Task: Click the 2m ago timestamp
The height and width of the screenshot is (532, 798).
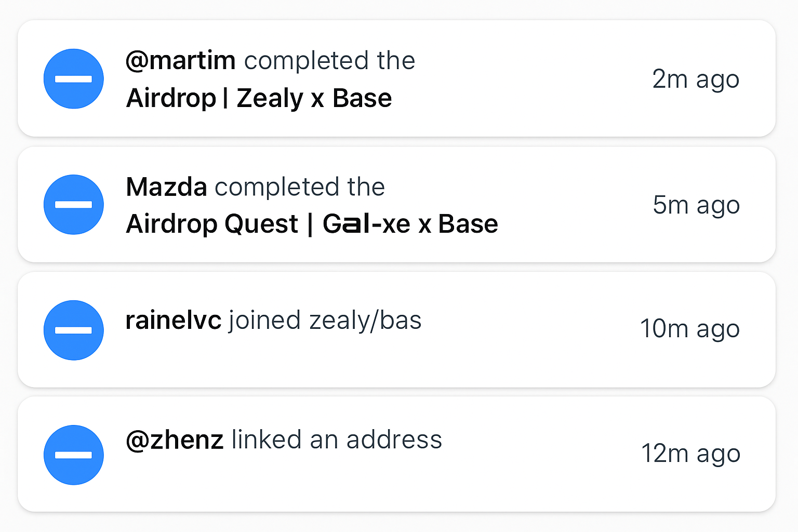Action: 696,79
